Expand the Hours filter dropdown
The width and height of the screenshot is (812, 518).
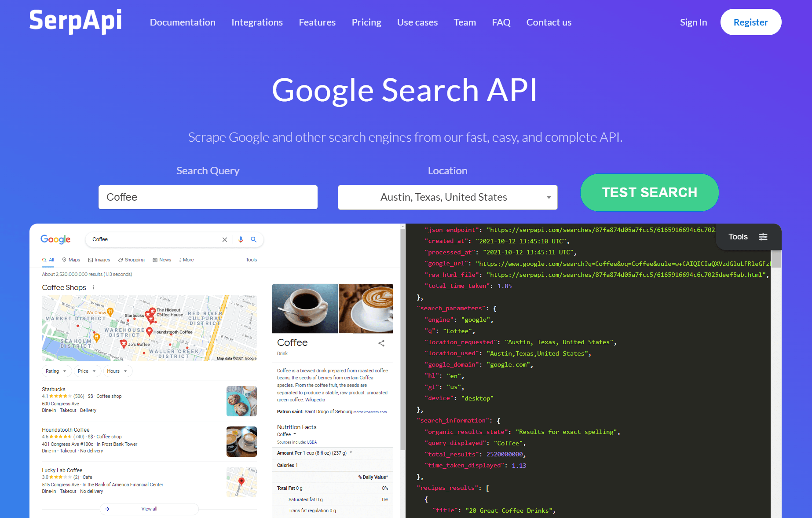pos(117,371)
